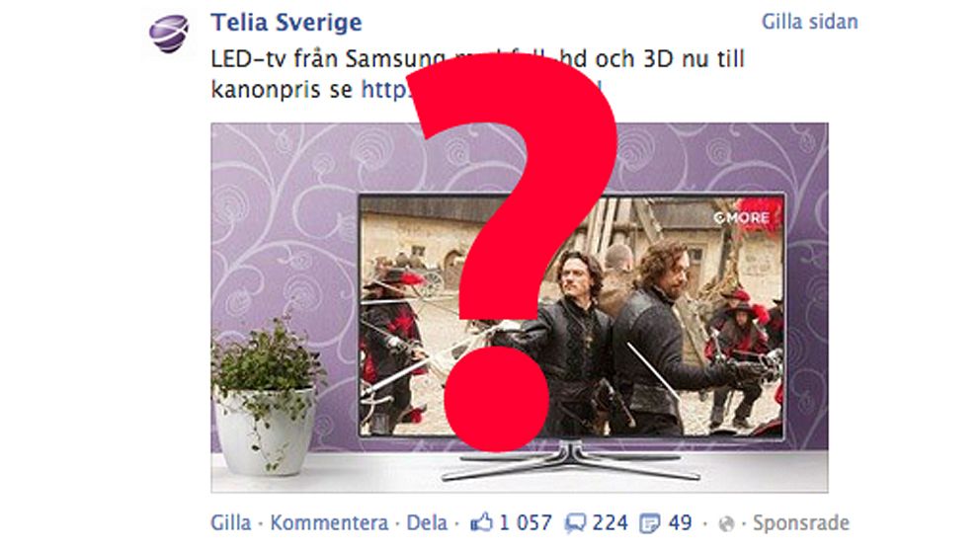The image size is (980, 551).
Task: Open the Samsung TV ad image
Action: pyautogui.click(x=520, y=307)
